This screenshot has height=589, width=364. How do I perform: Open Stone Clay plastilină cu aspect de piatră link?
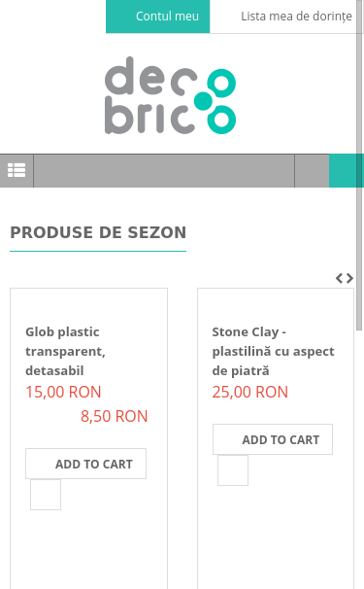point(273,351)
